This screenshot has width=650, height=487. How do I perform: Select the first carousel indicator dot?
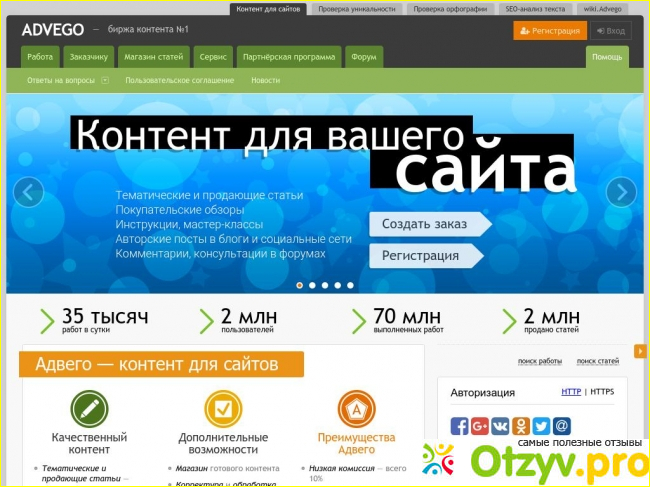[x=299, y=285]
